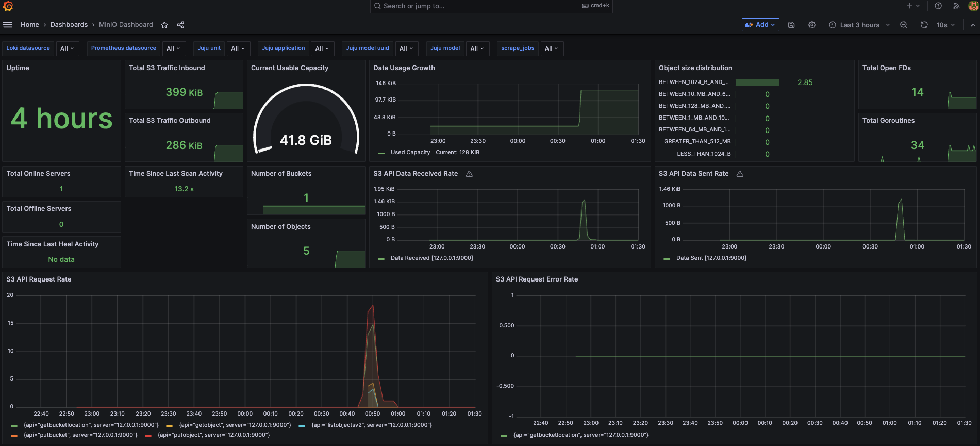Click the Number of Buckets sparkline bar

point(314,210)
